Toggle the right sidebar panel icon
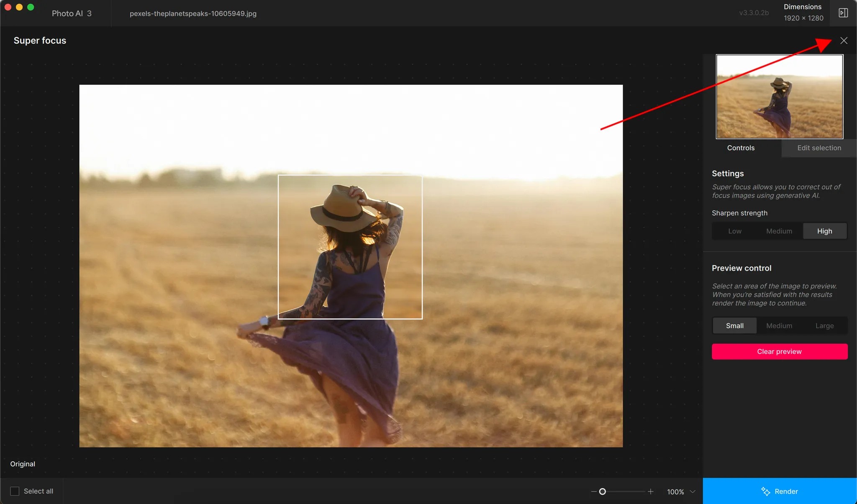The width and height of the screenshot is (857, 504). 843,13
